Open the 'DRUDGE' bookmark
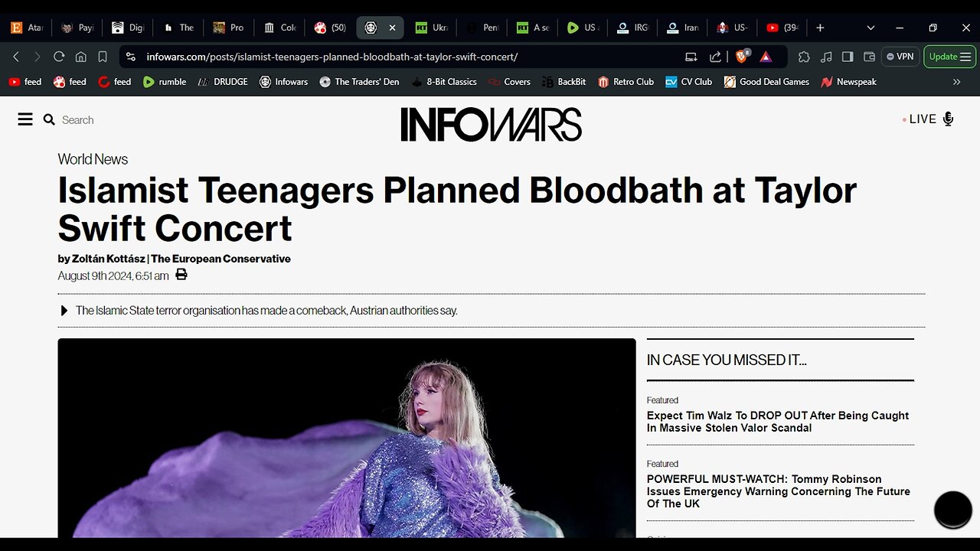The width and height of the screenshot is (980, 551). tap(223, 82)
